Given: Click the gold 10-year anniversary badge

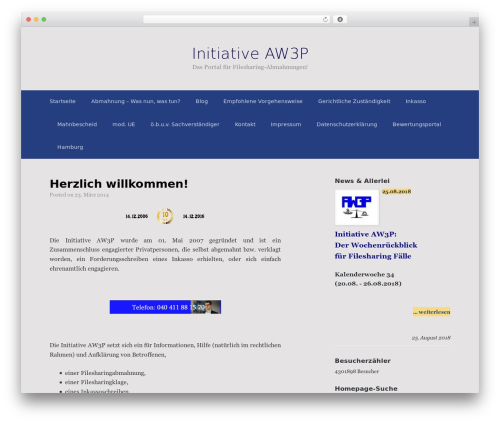Looking at the screenshot, I should [x=165, y=216].
